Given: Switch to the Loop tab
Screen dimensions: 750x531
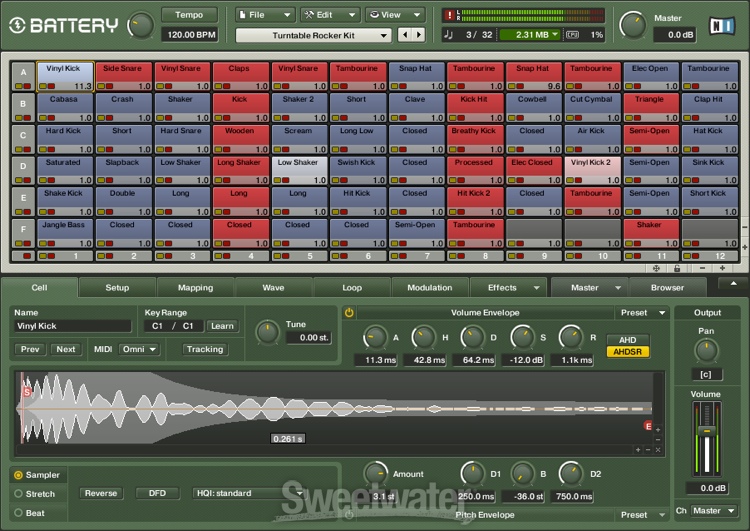Looking at the screenshot, I should click(x=352, y=288).
